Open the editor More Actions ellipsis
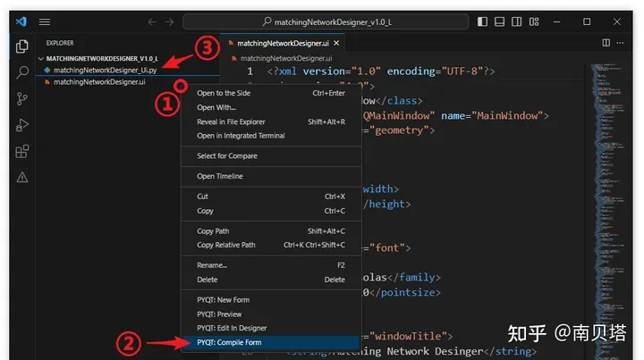 620,43
